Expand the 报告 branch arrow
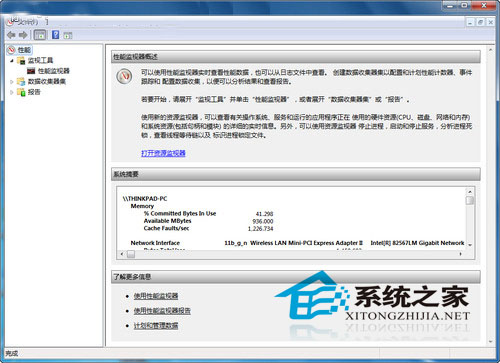 click(x=12, y=92)
